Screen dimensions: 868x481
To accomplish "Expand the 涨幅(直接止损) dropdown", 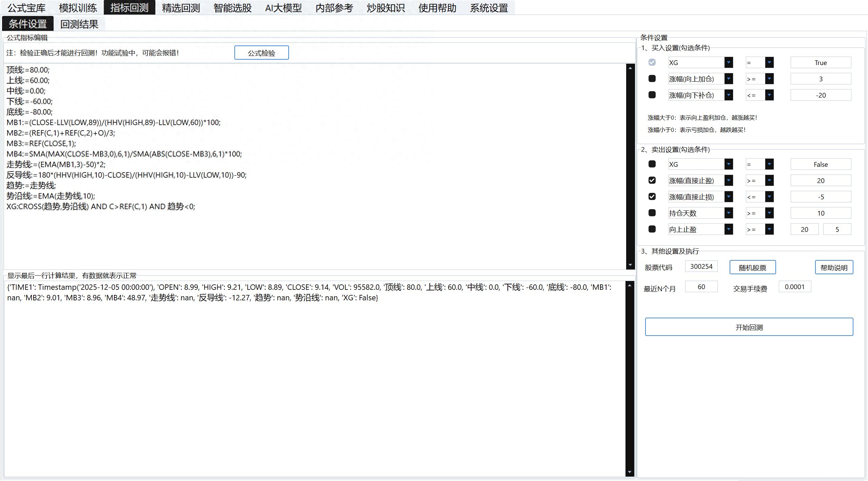I will tap(729, 197).
